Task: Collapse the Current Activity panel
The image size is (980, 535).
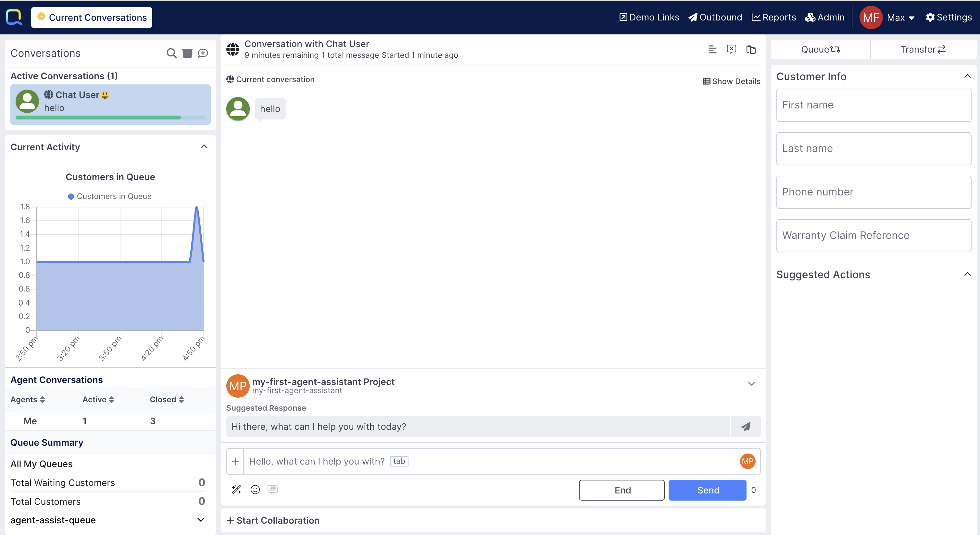Action: 204,147
